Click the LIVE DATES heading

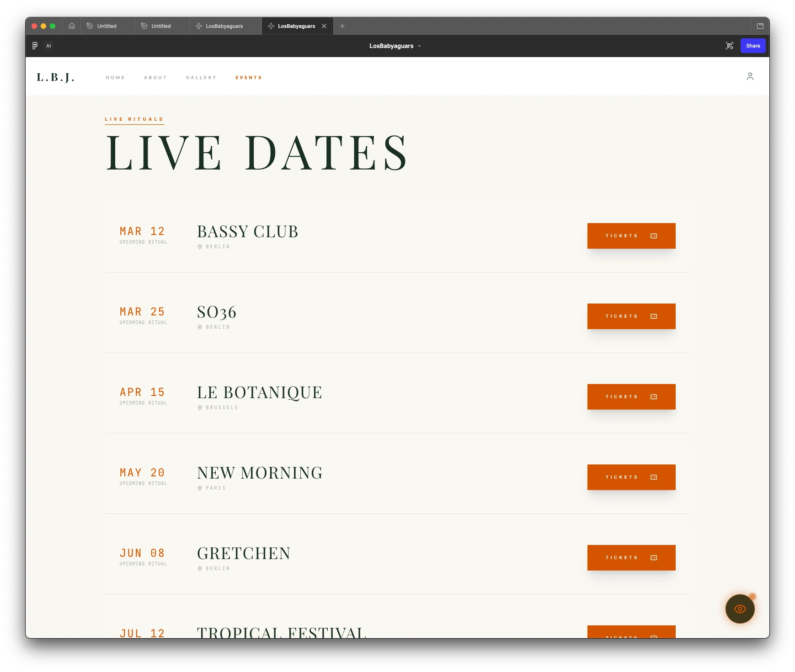256,153
